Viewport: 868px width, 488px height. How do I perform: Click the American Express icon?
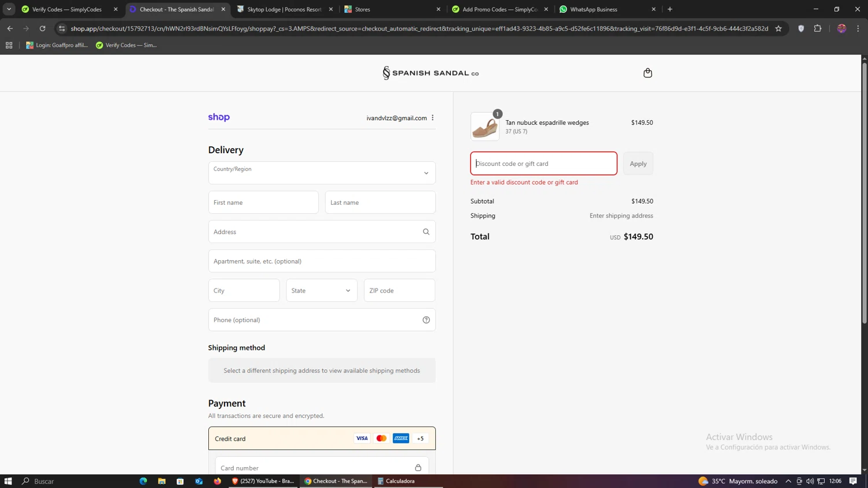(401, 438)
